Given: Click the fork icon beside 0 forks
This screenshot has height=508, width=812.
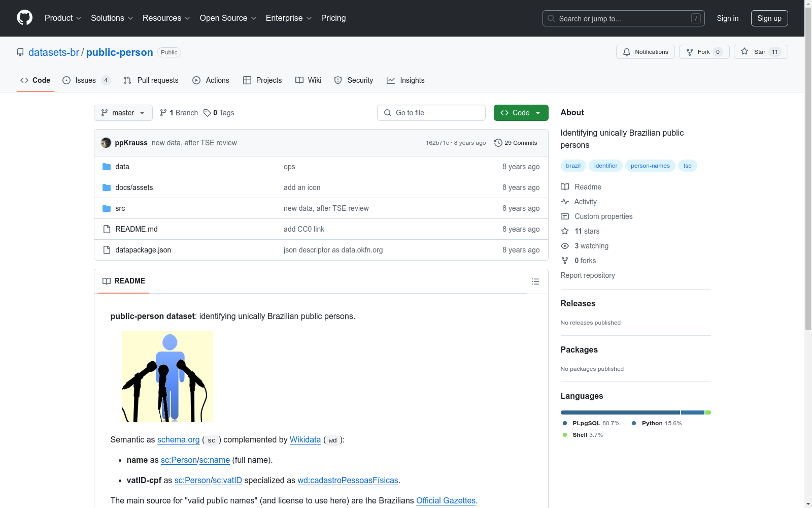Looking at the screenshot, I should (x=565, y=261).
